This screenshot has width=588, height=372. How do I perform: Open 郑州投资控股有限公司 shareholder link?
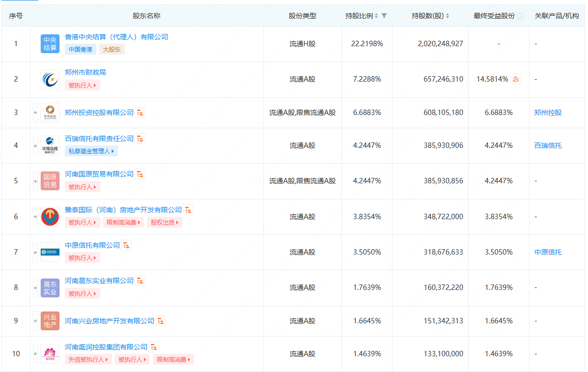click(99, 113)
